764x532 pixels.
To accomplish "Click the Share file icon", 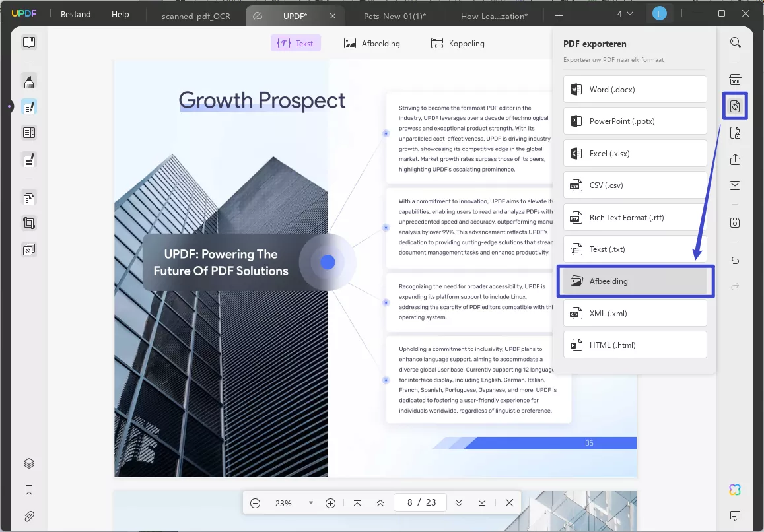I will (735, 159).
